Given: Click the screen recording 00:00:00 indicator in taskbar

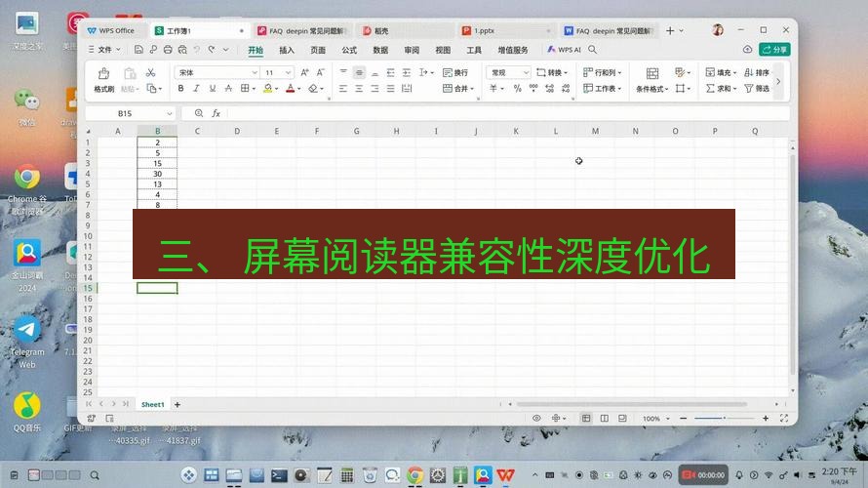Looking at the screenshot, I should (x=703, y=474).
